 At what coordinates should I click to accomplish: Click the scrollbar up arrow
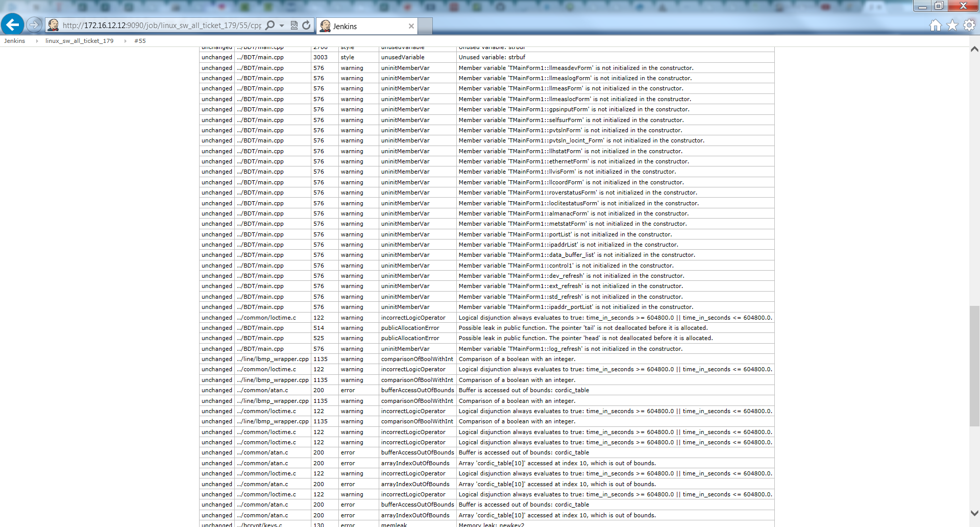point(974,50)
